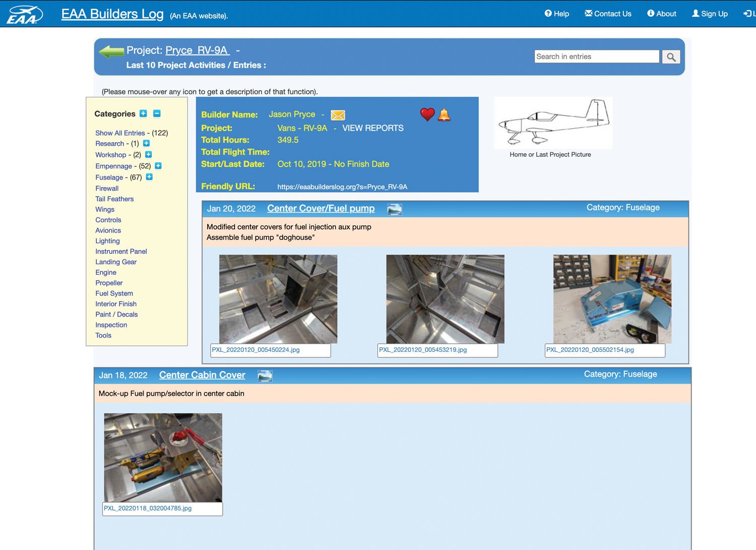Image resolution: width=756 pixels, height=550 pixels.
Task: Select the Tools category
Action: coord(103,336)
